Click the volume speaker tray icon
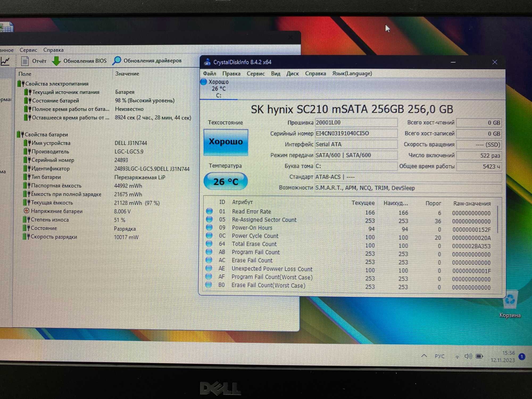 pyautogui.click(x=468, y=356)
